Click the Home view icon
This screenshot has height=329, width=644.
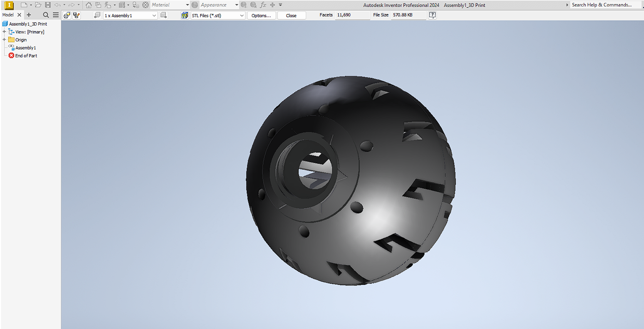click(x=88, y=5)
